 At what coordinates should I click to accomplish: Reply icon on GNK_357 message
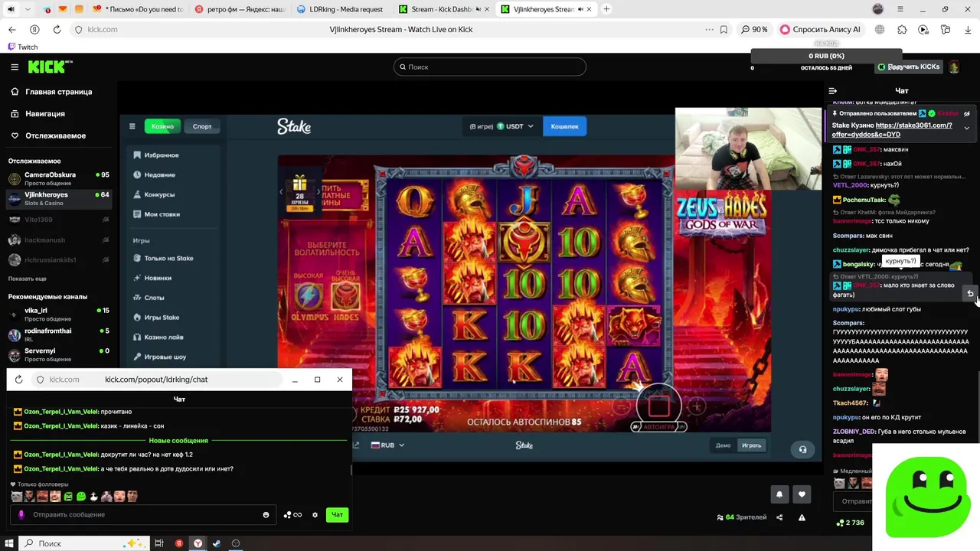(x=970, y=294)
